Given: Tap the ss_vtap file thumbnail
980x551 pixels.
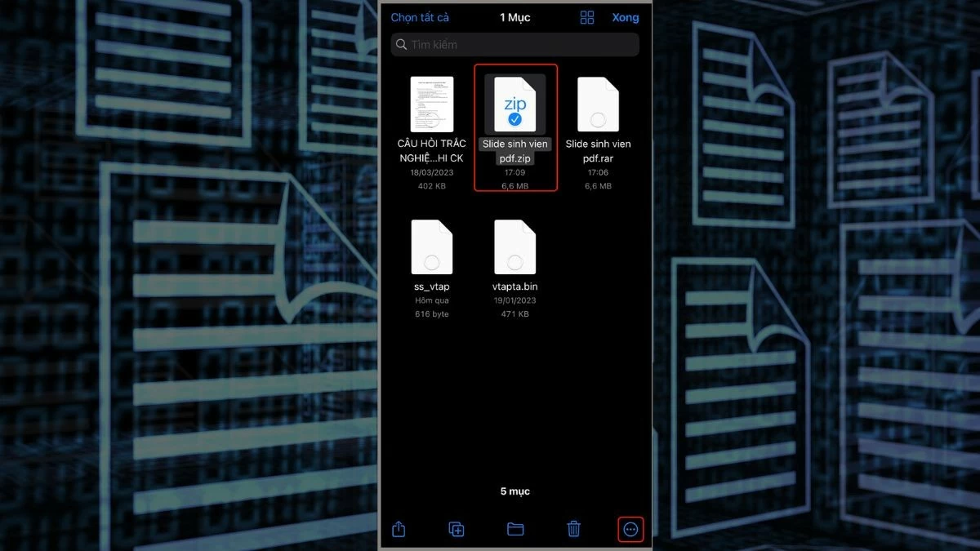Looking at the screenshot, I should click(x=431, y=245).
